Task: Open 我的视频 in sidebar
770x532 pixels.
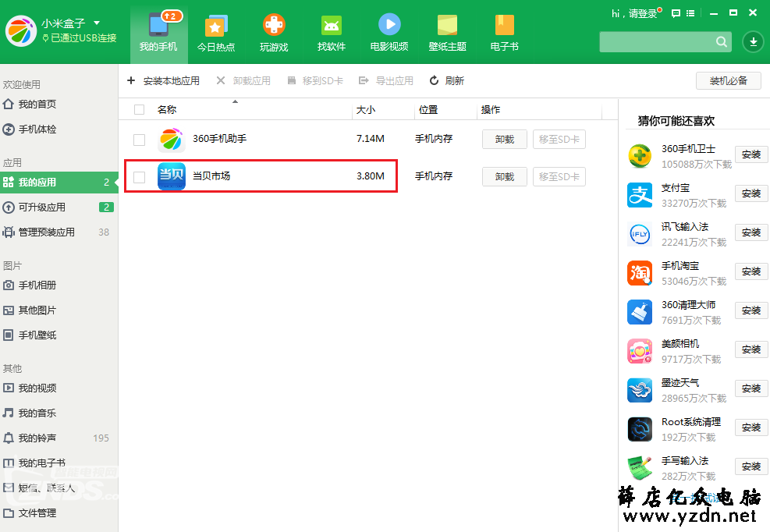Action: (30, 388)
